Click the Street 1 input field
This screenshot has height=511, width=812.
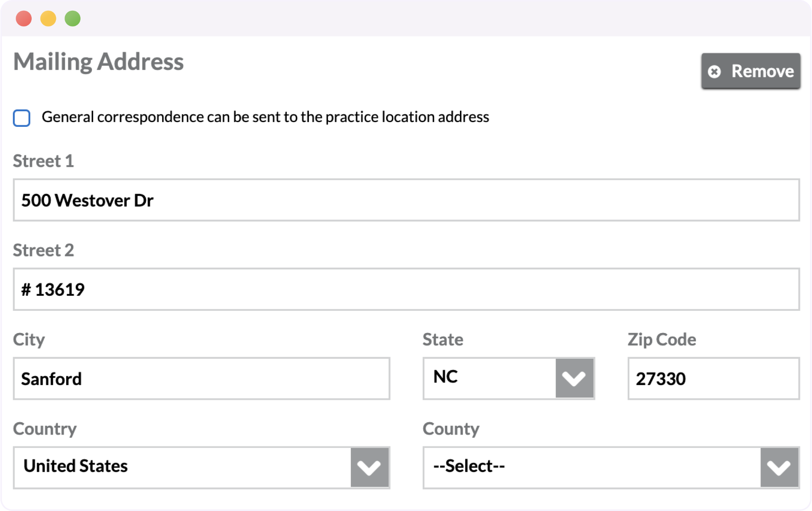click(406, 200)
